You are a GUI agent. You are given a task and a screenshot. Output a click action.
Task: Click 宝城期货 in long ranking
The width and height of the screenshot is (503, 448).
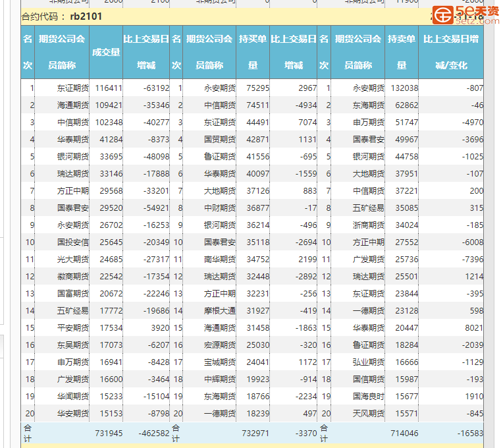coord(220,362)
